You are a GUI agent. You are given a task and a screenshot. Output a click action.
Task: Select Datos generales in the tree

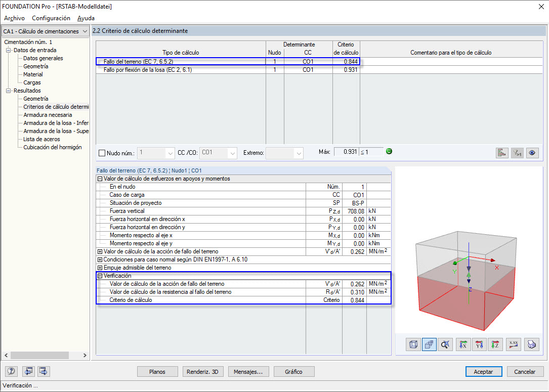43,58
